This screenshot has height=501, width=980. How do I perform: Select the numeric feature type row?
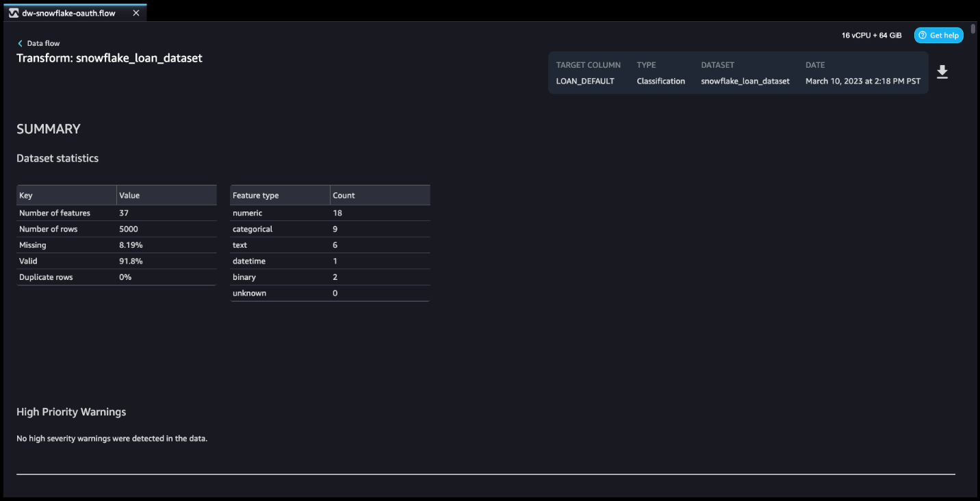[x=248, y=213]
